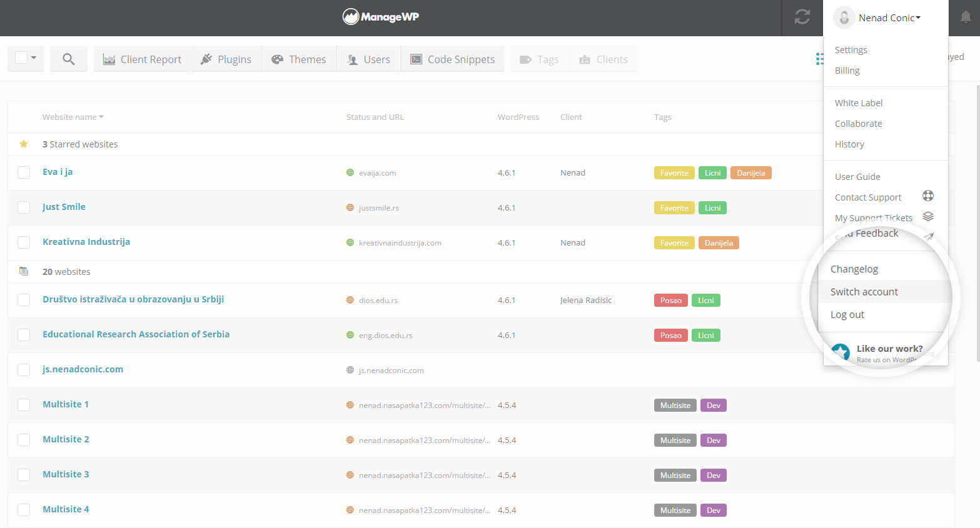Check the box next to Multisite 1
The width and height of the screenshot is (980, 528).
24,405
